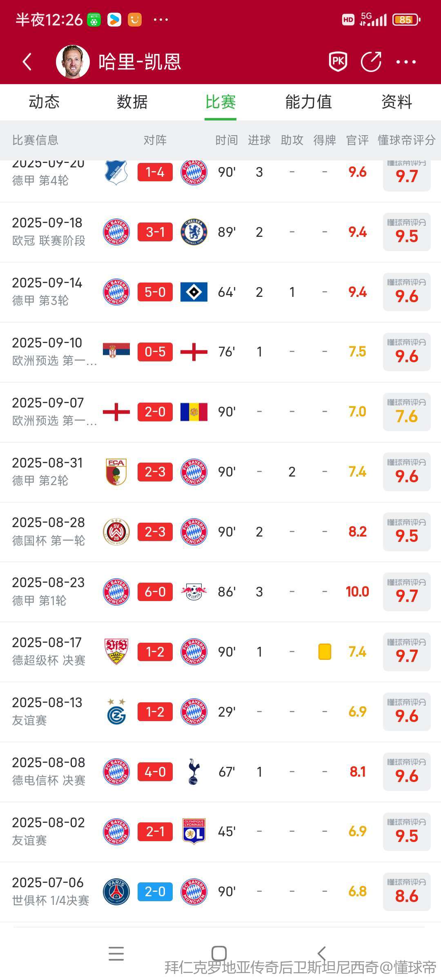This screenshot has width=441, height=980.
Task: Tap the blue 2-0 PSG score
Action: [155, 892]
